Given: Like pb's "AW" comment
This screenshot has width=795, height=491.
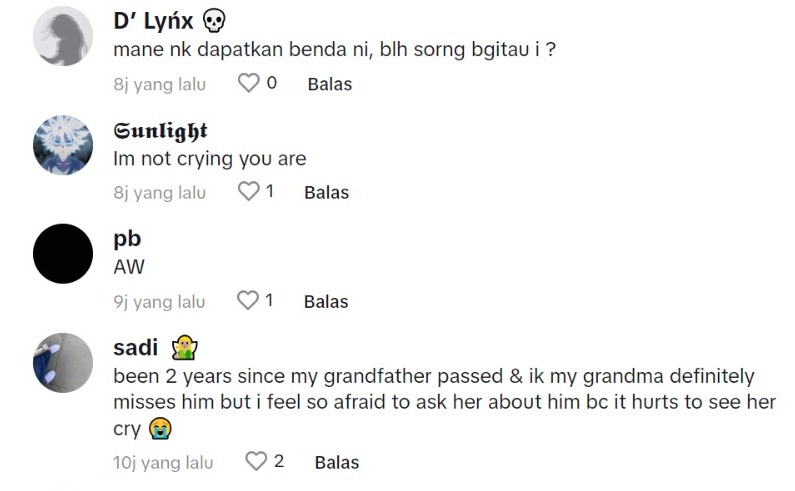Looking at the screenshot, I should click(x=248, y=301).
